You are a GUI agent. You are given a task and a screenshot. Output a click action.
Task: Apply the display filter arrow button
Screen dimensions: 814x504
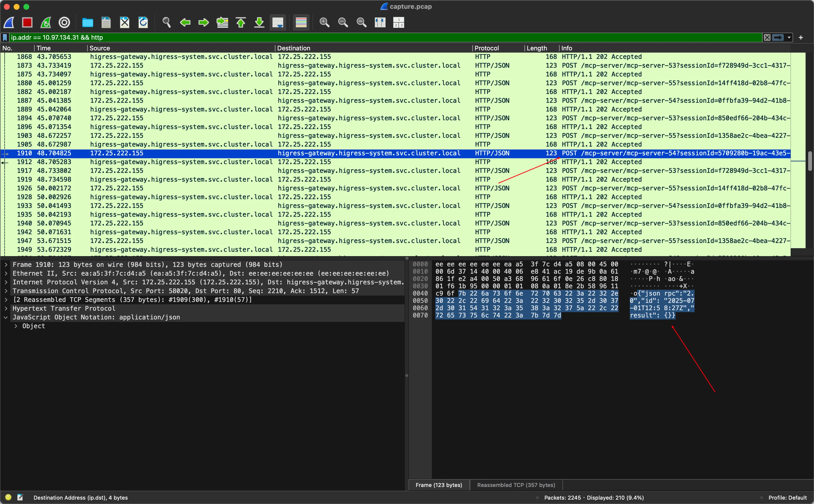(778, 37)
